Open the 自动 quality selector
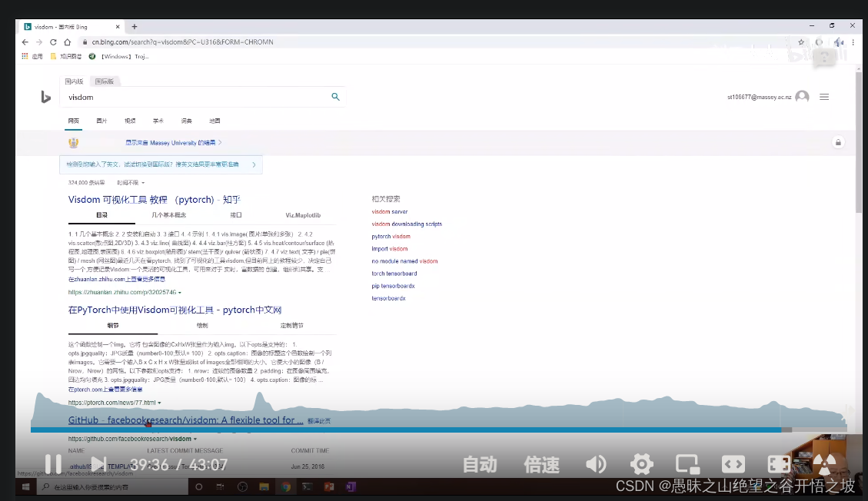The height and width of the screenshot is (501, 868). 480,465
